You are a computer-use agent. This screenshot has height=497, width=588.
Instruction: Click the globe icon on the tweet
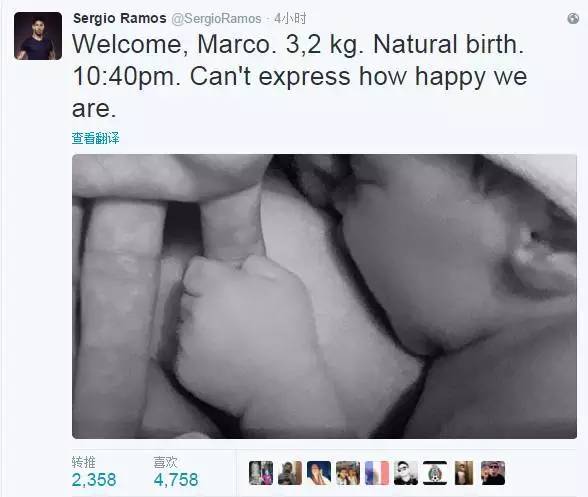[x=573, y=18]
